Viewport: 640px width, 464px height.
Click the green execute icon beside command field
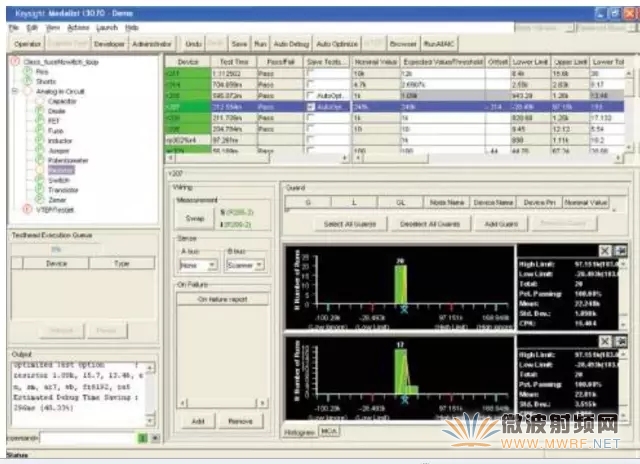point(142,438)
